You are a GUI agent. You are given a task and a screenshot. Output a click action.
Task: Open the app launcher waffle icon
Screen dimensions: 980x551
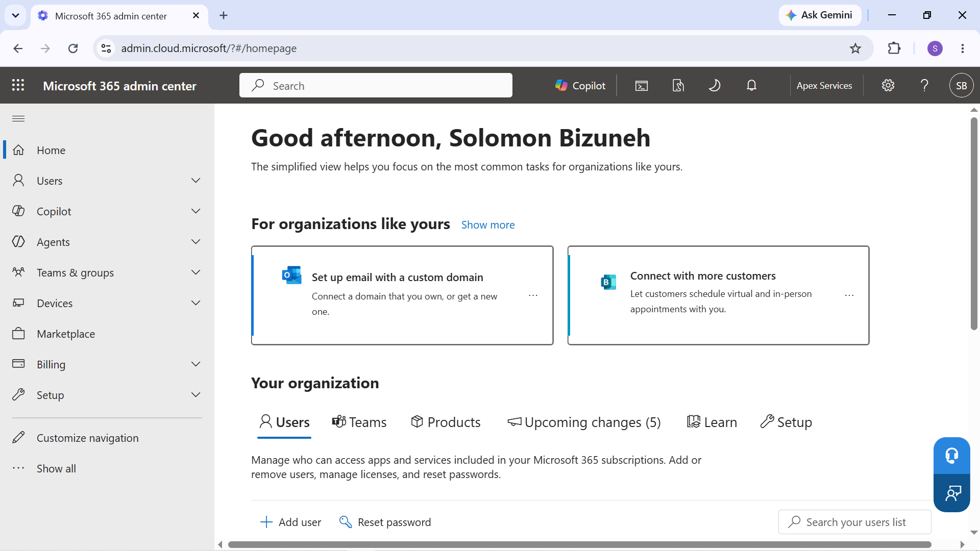(x=18, y=85)
